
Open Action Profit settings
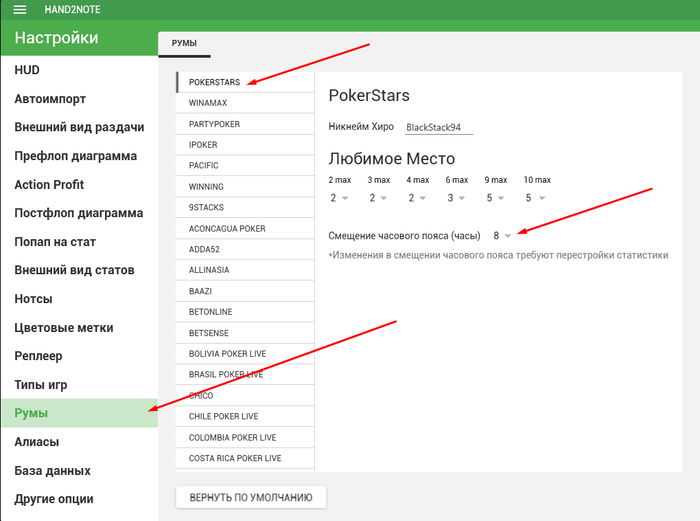[79, 184]
